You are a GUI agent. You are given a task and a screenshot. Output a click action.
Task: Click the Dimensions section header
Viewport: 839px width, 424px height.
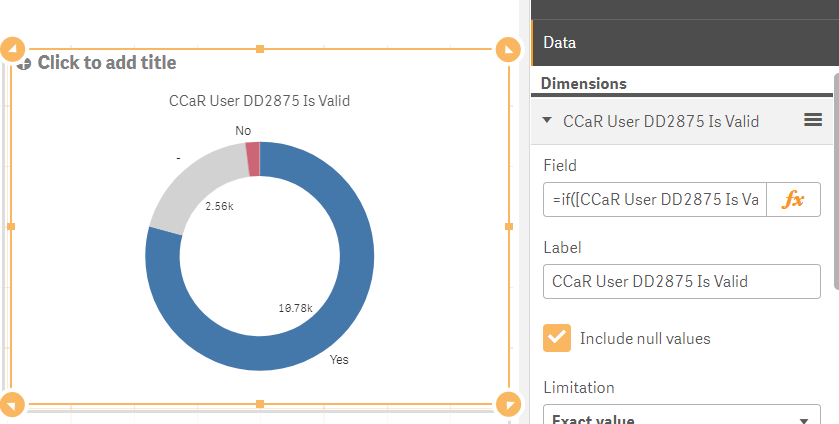tap(584, 84)
